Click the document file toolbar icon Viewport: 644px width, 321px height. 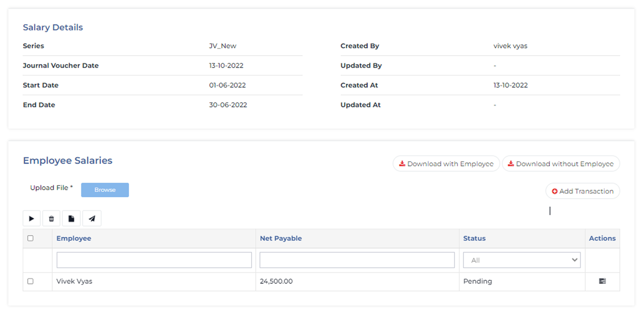tap(71, 219)
